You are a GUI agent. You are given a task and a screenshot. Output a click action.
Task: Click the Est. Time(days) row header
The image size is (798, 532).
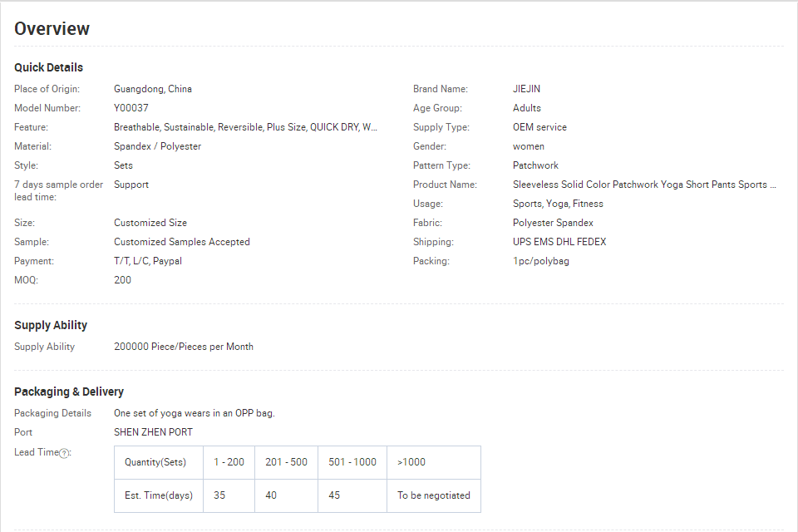pos(159,495)
